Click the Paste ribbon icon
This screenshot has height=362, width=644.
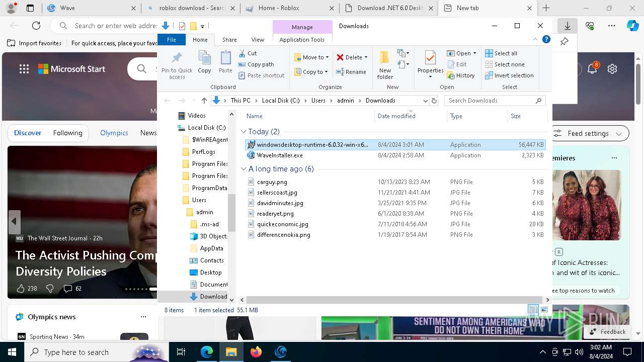point(225,62)
